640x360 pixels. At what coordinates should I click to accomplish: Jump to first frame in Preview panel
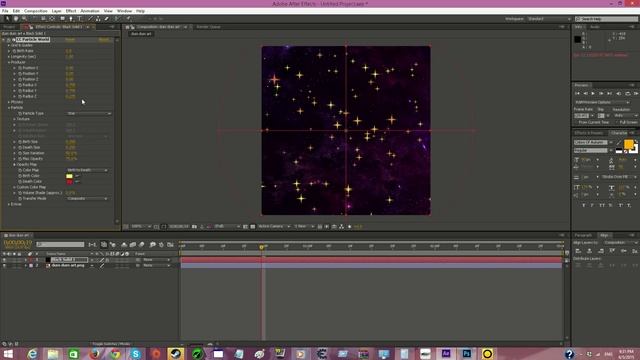tap(577, 93)
